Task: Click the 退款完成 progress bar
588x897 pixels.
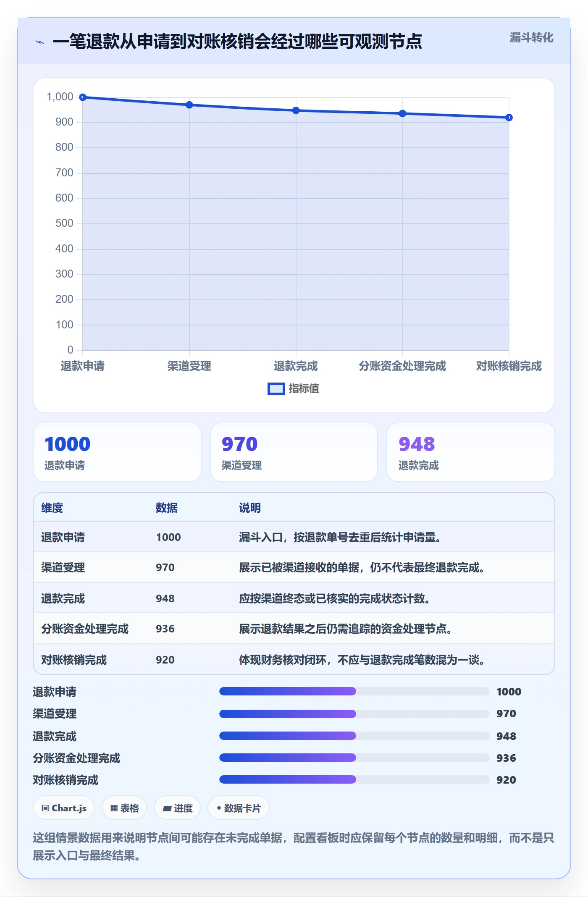Action: point(354,736)
